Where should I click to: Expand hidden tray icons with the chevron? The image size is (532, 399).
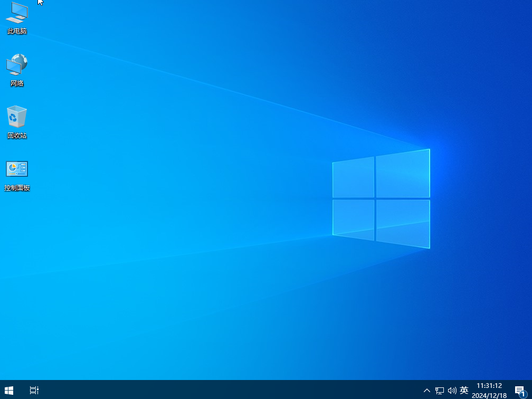(x=426, y=390)
